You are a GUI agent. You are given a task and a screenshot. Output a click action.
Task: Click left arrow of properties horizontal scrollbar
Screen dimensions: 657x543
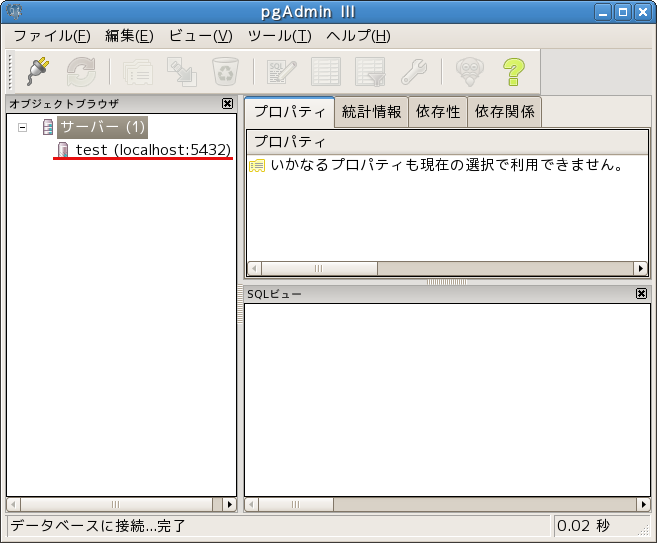click(254, 268)
